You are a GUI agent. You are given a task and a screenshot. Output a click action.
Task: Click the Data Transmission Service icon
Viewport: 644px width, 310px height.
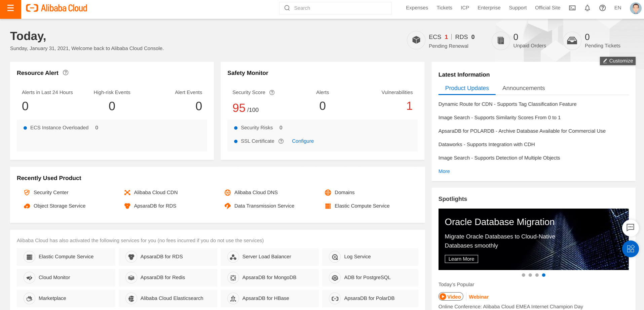(x=227, y=206)
